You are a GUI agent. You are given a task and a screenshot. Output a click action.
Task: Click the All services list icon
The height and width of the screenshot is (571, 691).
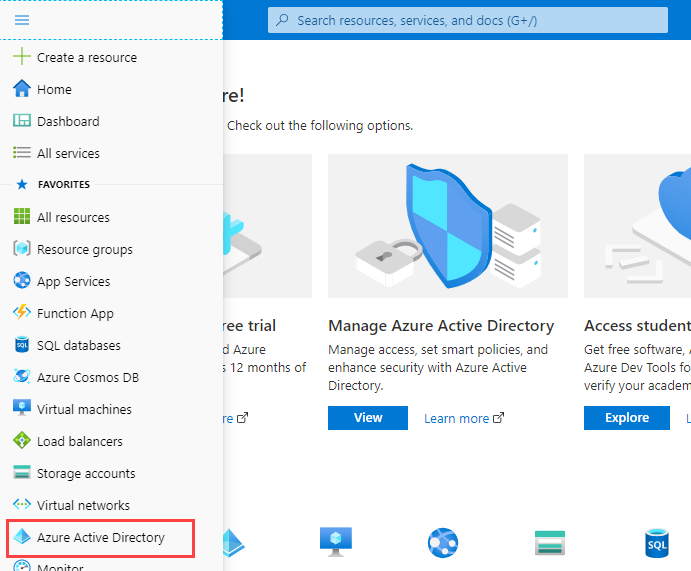pos(22,152)
